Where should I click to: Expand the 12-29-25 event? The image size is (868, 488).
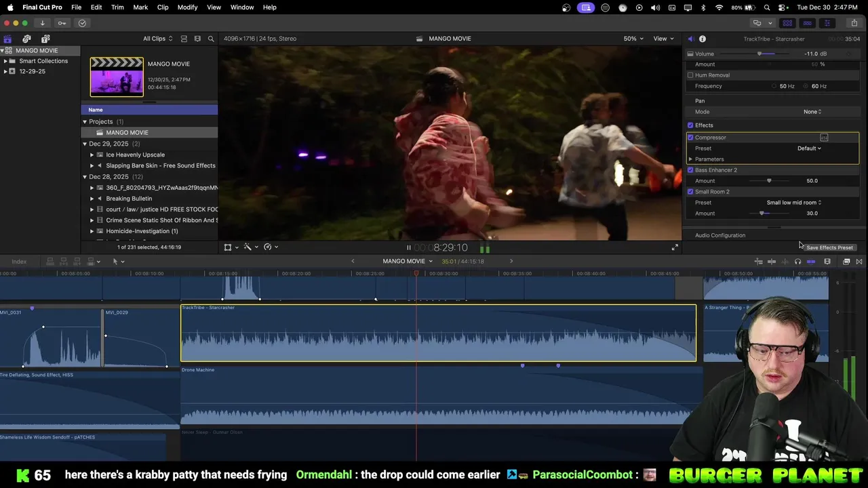5,71
